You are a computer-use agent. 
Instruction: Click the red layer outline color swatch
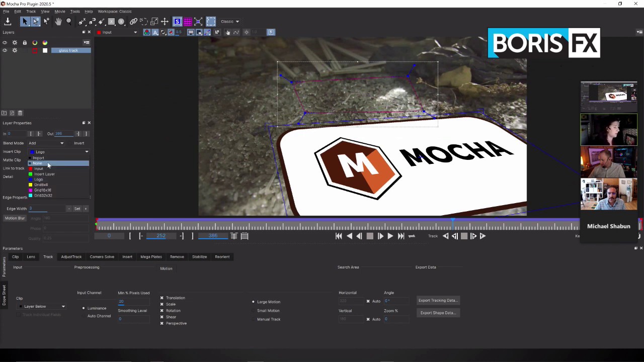(35, 50)
